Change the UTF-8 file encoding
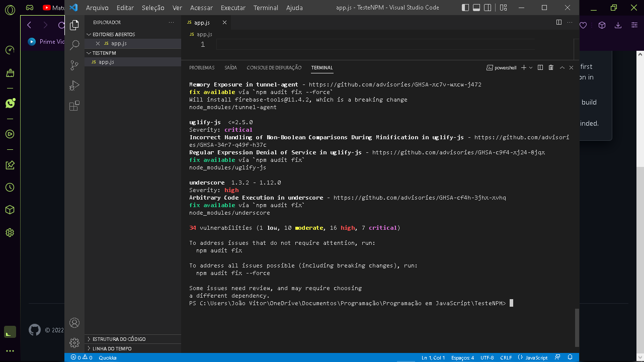 (x=487, y=357)
